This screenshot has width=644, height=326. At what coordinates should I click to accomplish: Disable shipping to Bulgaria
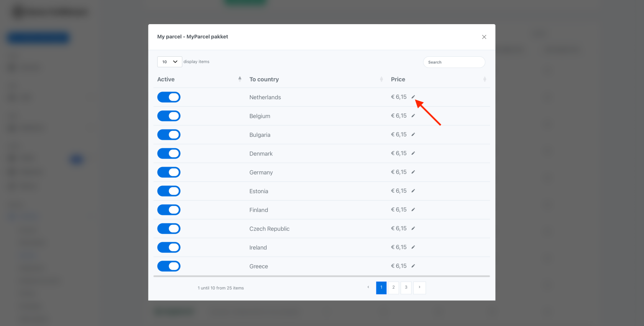169,135
